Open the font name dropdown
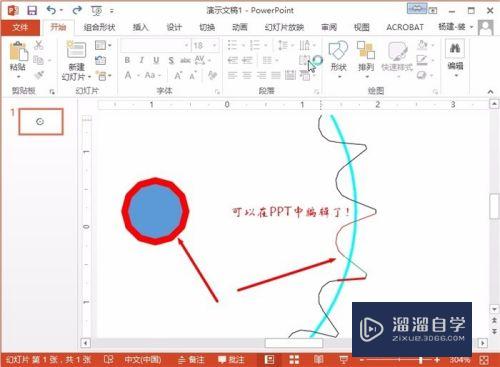 187,45
